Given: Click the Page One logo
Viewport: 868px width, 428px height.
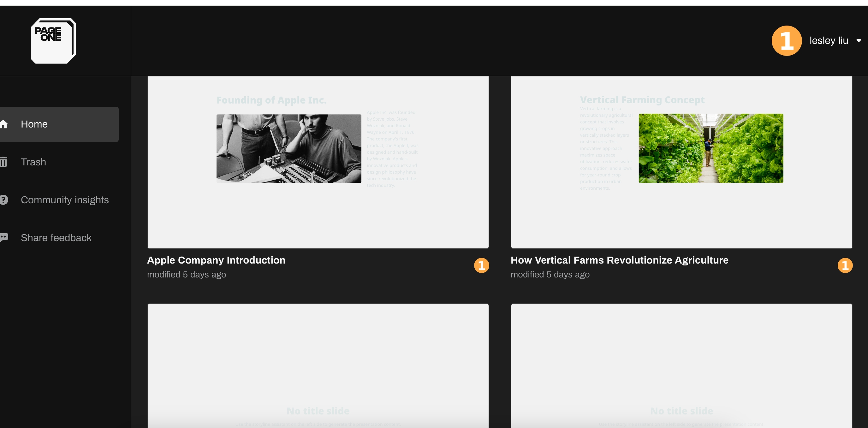Looking at the screenshot, I should click(53, 41).
